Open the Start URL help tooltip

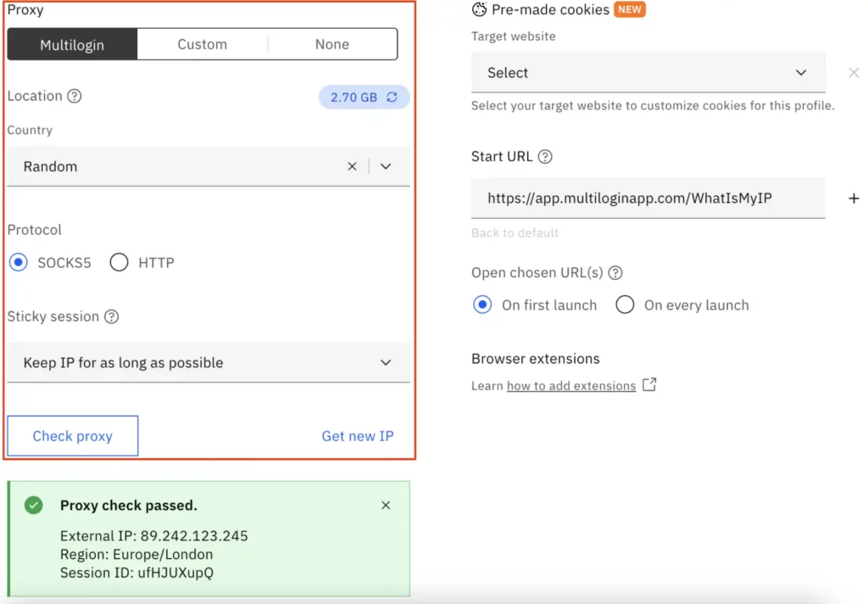coord(543,156)
